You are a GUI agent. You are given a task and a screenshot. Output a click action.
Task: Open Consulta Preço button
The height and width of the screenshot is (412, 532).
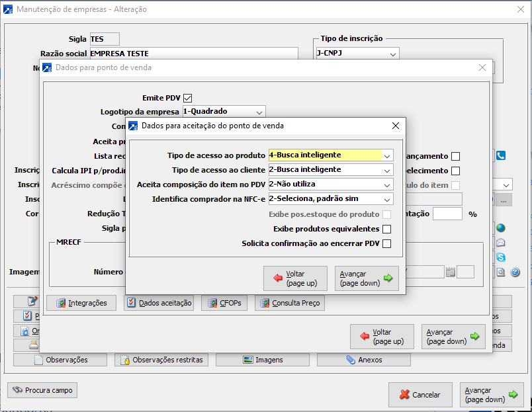pyautogui.click(x=290, y=303)
